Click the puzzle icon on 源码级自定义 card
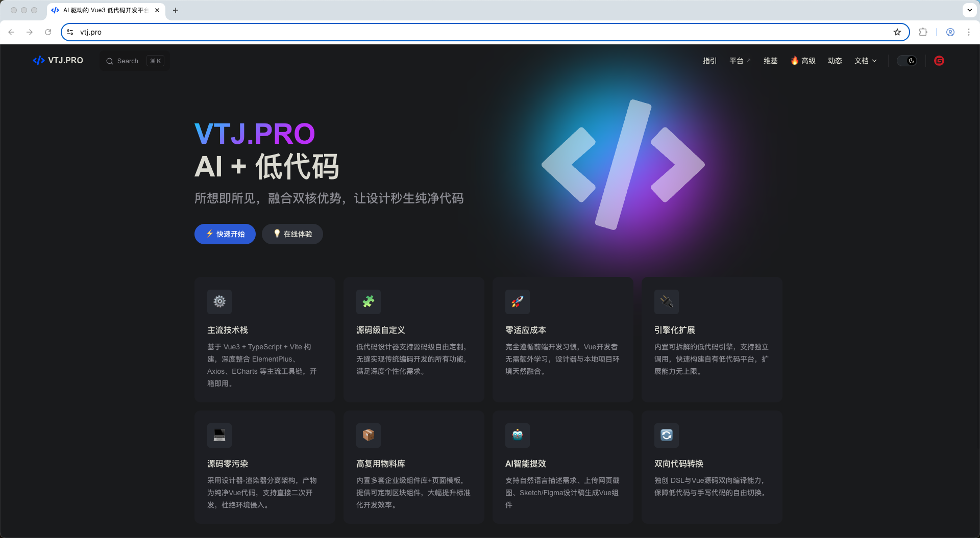Viewport: 980px width, 538px height. click(x=368, y=301)
